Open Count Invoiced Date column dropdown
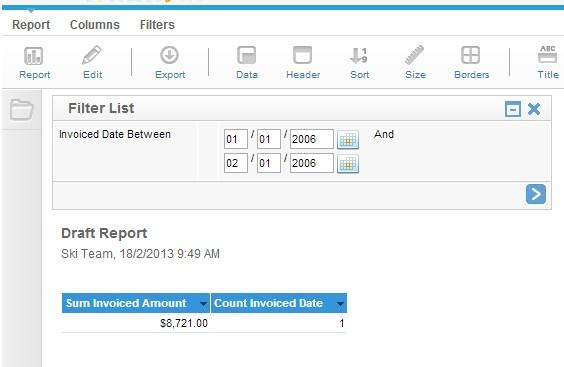 point(340,304)
